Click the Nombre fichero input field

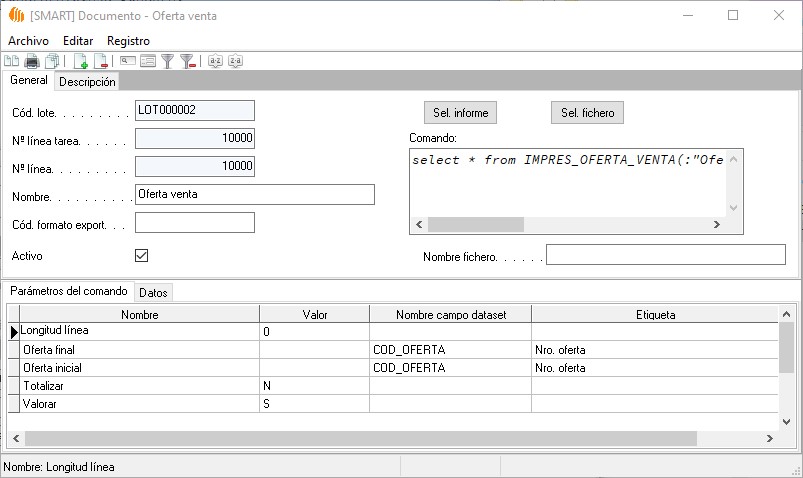pos(665,255)
